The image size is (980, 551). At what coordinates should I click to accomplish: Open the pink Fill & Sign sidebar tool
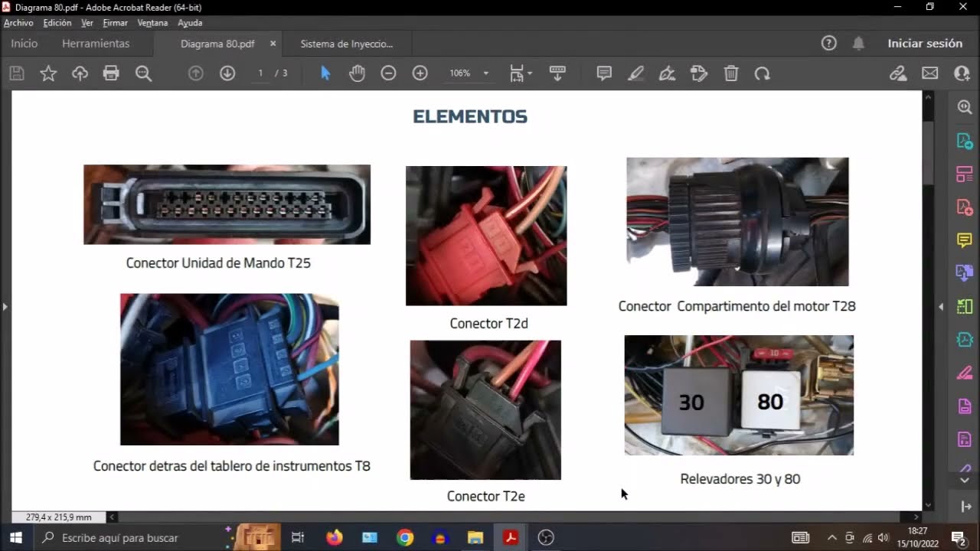pyautogui.click(x=965, y=373)
